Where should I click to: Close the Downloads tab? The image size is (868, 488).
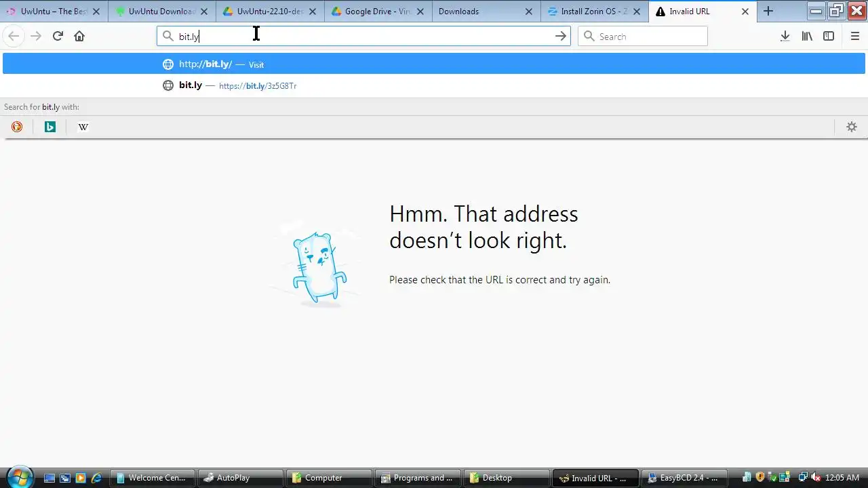[529, 12]
